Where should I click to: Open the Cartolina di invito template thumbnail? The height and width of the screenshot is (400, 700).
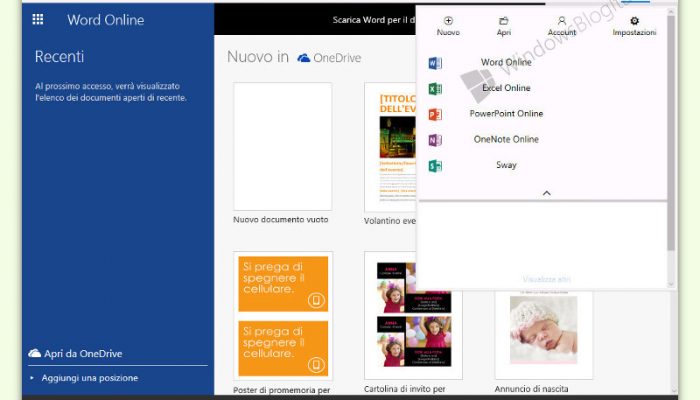coord(413,315)
